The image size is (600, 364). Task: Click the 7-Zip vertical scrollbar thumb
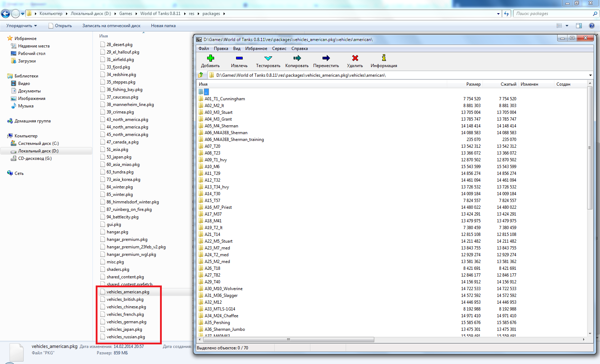pyautogui.click(x=590, y=148)
